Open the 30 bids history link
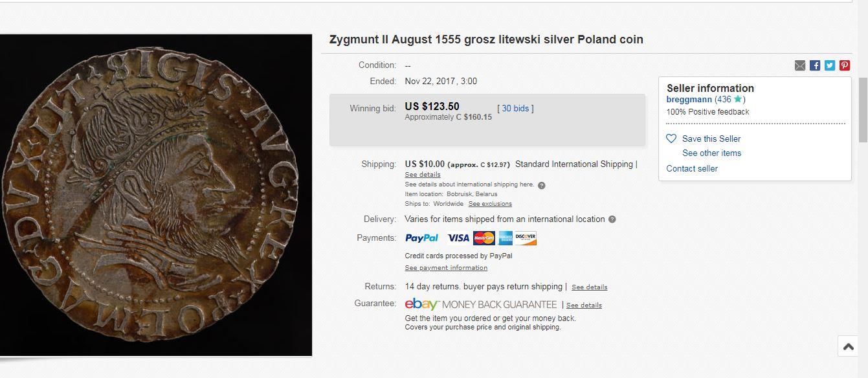The height and width of the screenshot is (378, 868). point(515,108)
